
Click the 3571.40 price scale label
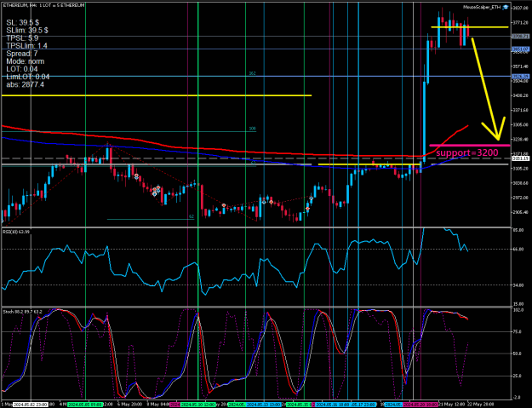(x=520, y=66)
